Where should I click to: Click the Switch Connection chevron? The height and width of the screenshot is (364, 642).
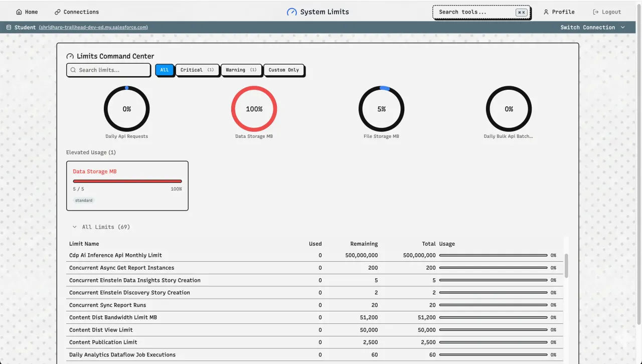(x=623, y=28)
